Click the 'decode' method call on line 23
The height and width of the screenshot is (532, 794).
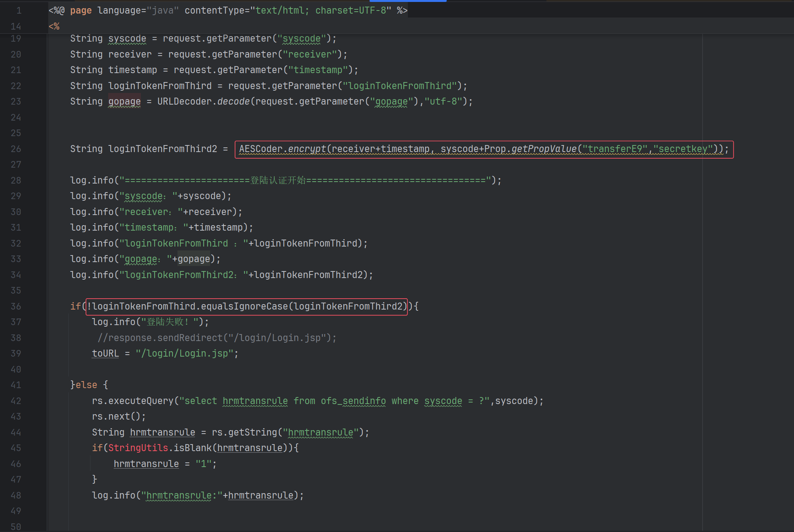pos(234,101)
